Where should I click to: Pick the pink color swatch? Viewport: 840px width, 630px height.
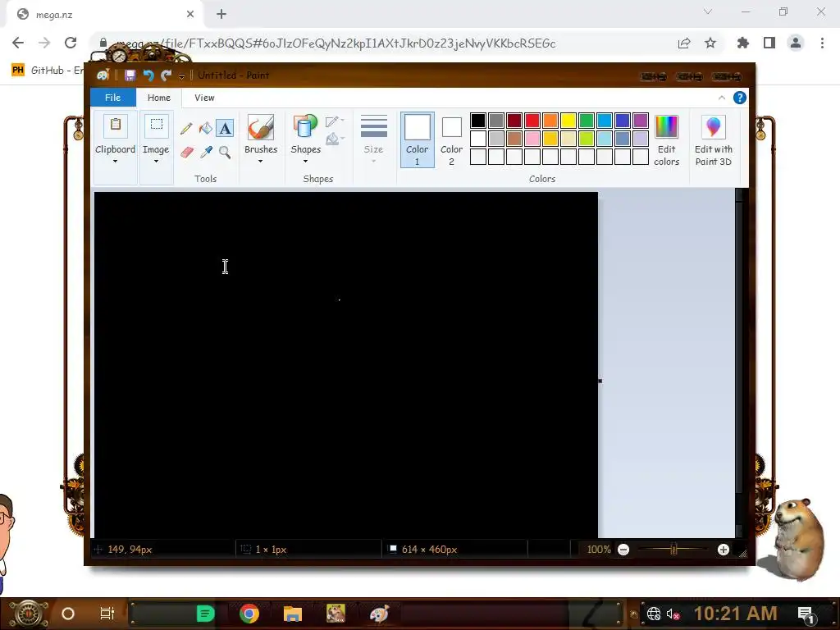(532, 139)
